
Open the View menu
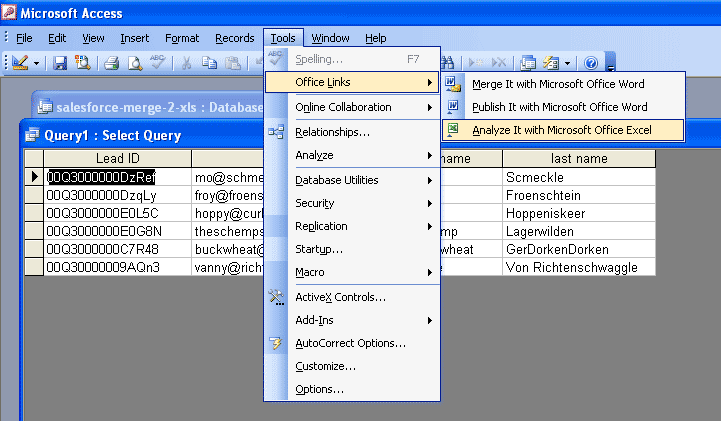pos(93,38)
